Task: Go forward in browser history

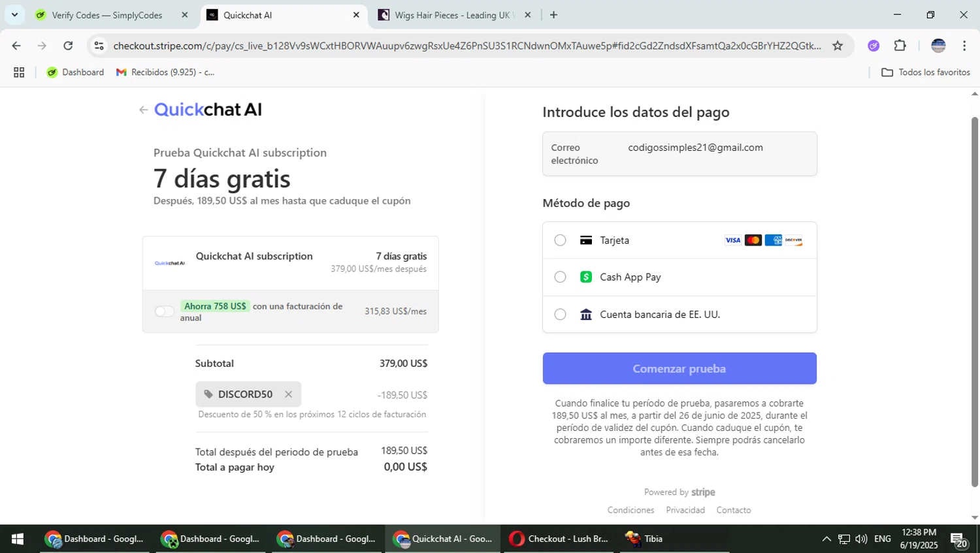Action: (x=42, y=46)
